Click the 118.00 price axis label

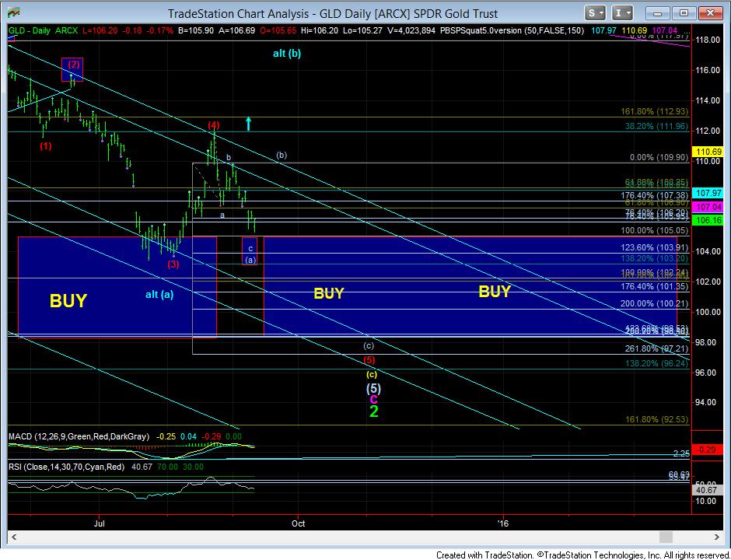pyautogui.click(x=708, y=40)
